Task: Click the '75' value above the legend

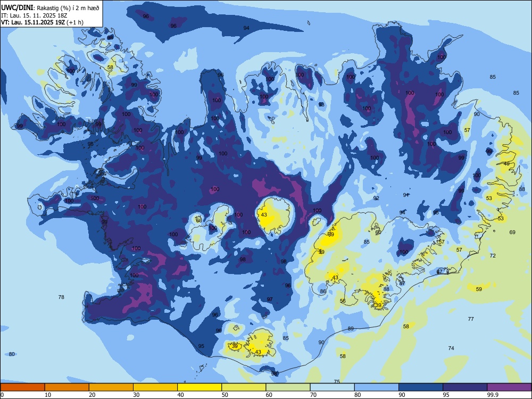Action: pos(337,381)
